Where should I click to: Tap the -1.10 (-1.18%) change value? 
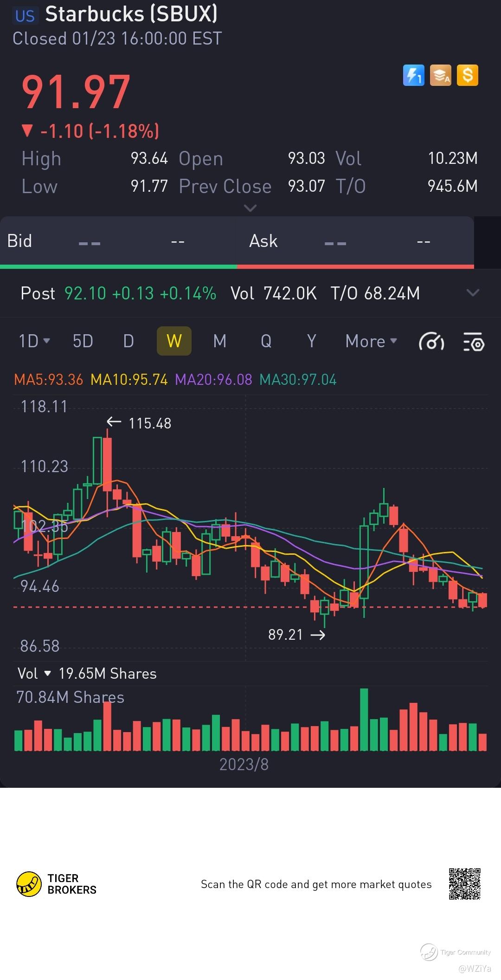point(90,131)
